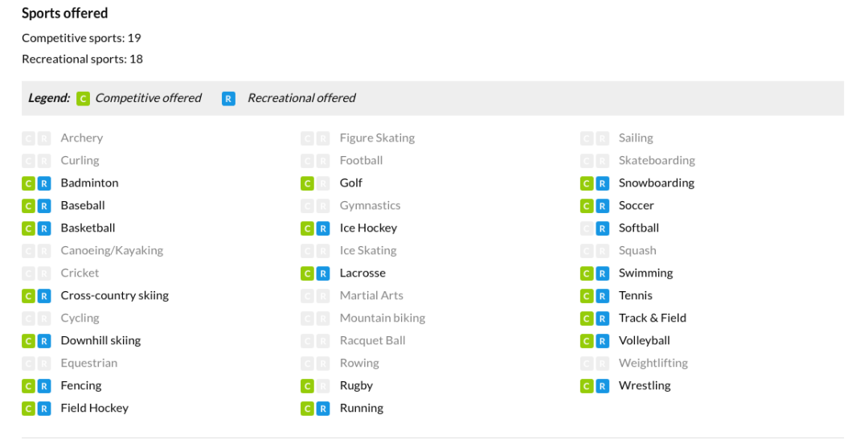
Task: Click the greyed-out C icon beside Archery
Action: [28, 138]
